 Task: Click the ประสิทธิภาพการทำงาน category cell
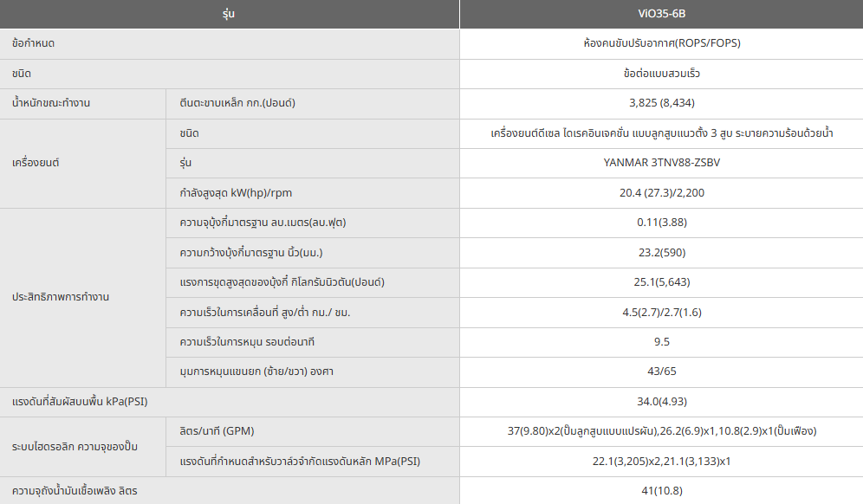[61, 296]
